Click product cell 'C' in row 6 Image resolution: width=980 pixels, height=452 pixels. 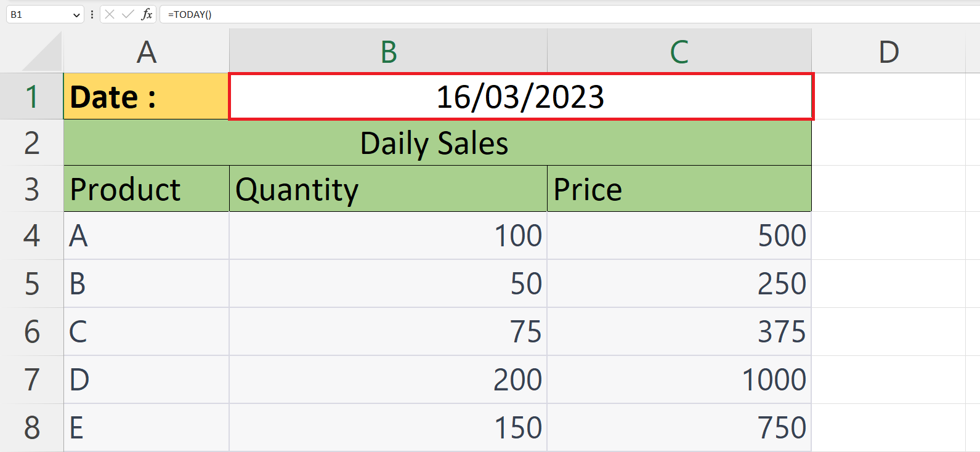coord(147,332)
